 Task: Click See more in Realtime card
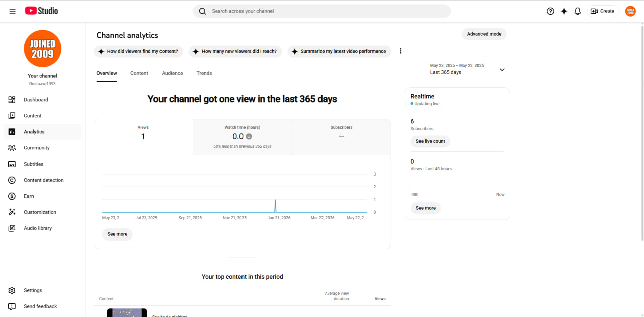click(x=426, y=208)
